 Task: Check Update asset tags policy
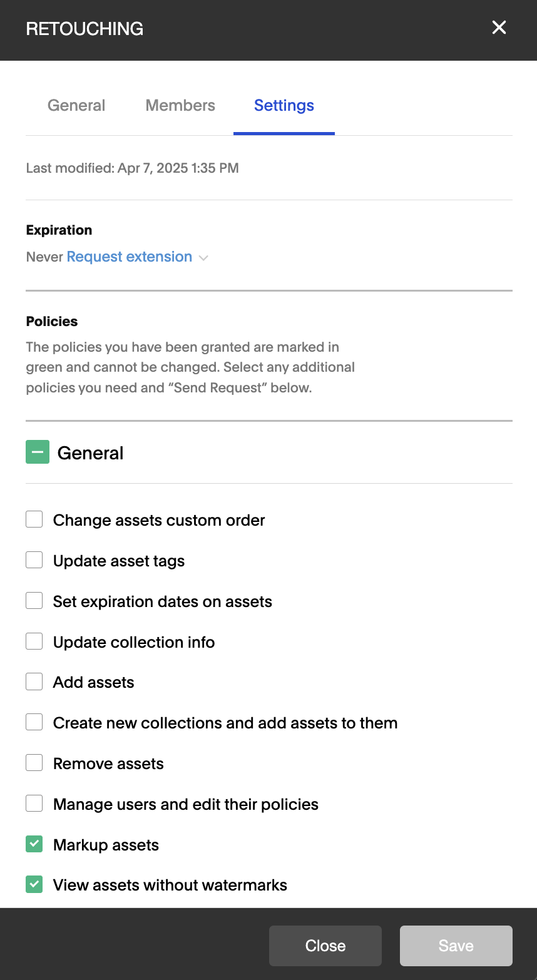[x=34, y=560]
